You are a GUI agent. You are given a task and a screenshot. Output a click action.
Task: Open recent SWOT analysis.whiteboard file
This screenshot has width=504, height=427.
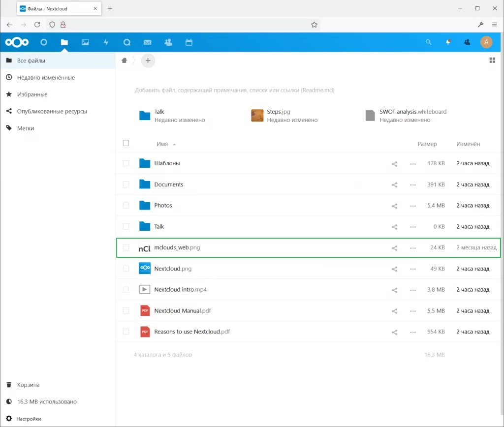click(406, 116)
